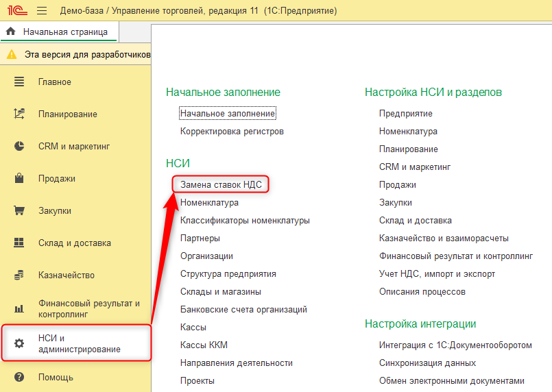Open Банковские счета организаций link
Image resolution: width=552 pixels, height=392 pixels.
click(243, 309)
